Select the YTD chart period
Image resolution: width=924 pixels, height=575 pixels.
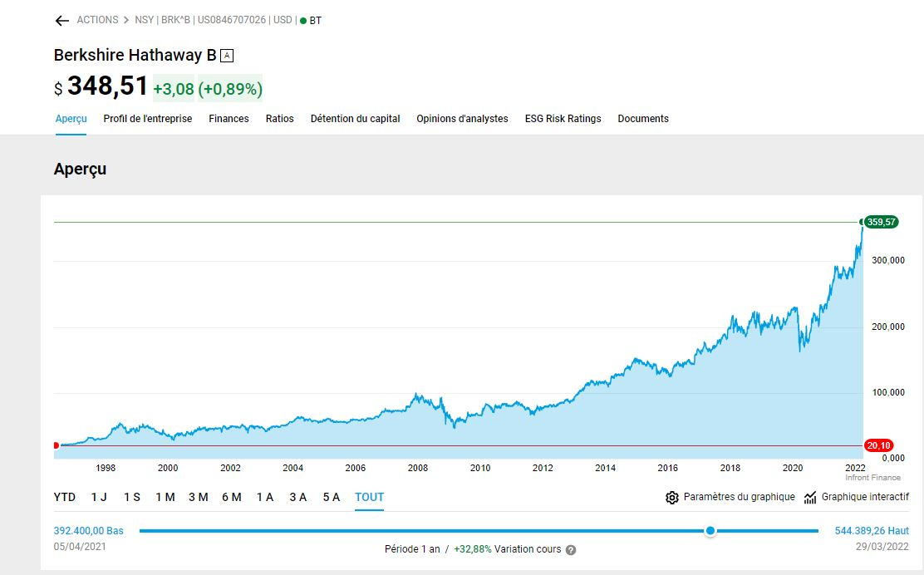[65, 497]
